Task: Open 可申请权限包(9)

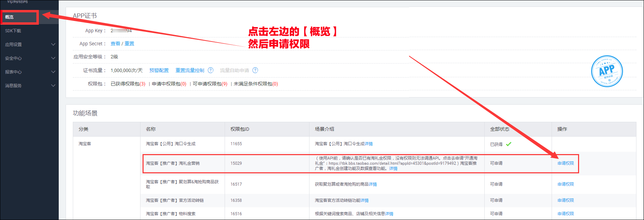Action: [x=210, y=84]
